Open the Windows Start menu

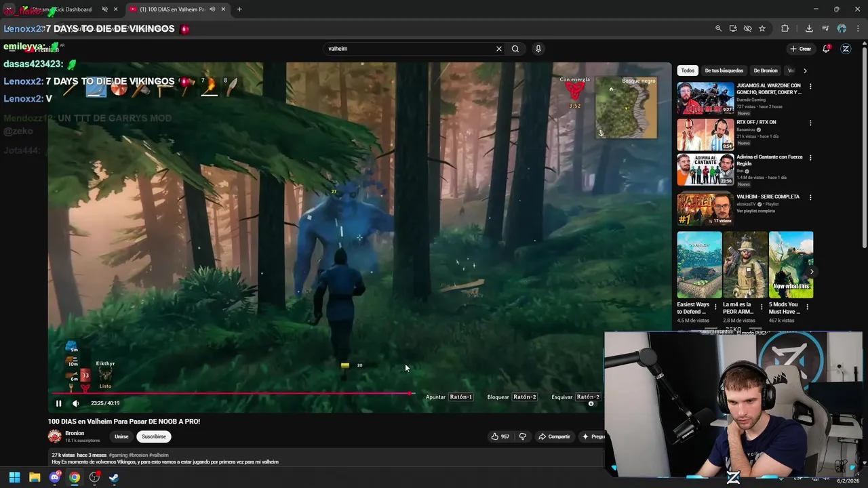pyautogui.click(x=14, y=477)
